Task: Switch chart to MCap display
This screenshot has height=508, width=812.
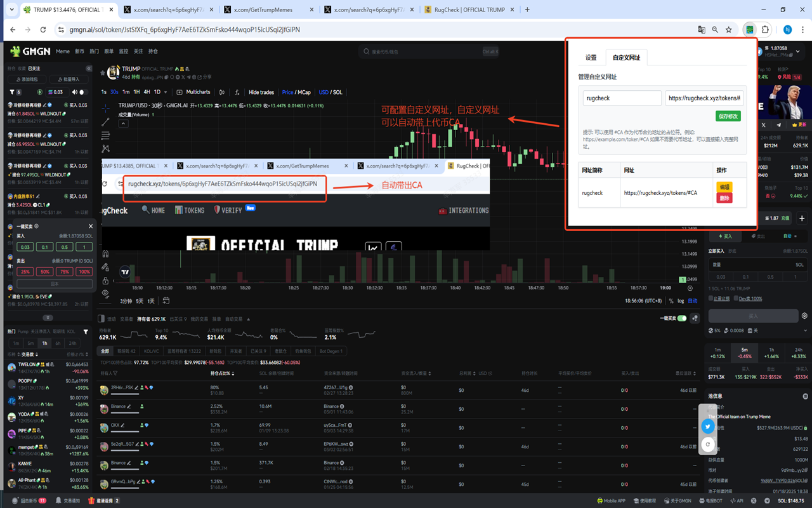Action: coord(304,92)
